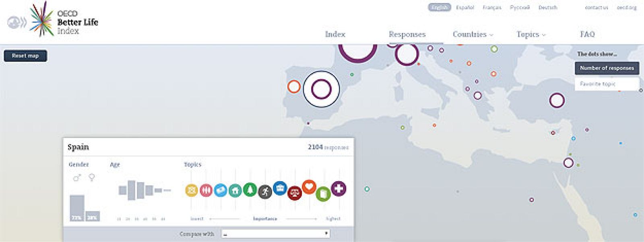Click the Reset map button
Screen dimensions: 644x242
click(25, 56)
